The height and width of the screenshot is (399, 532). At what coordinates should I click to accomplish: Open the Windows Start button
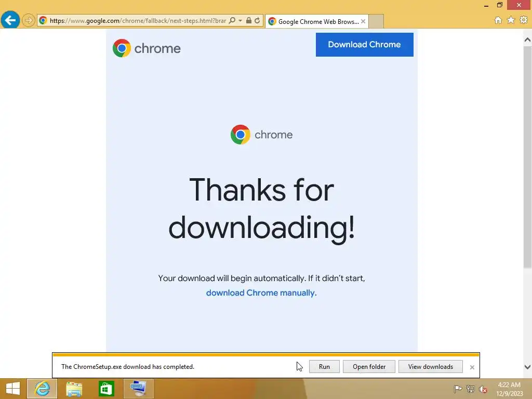coord(13,389)
